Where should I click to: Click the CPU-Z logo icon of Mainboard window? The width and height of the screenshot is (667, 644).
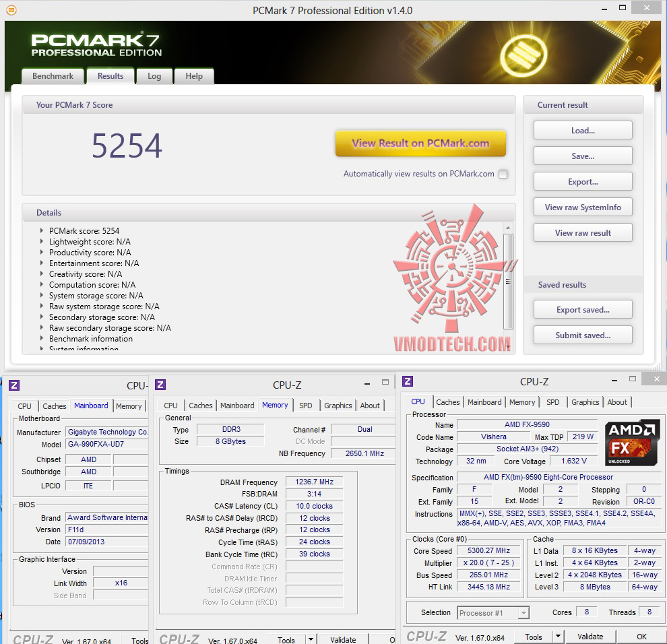[x=14, y=385]
